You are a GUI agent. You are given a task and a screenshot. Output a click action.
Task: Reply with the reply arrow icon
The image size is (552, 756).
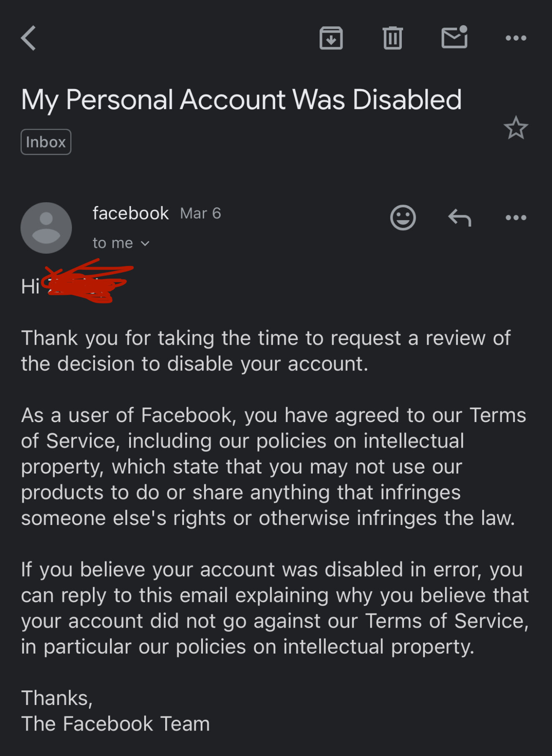coord(460,218)
